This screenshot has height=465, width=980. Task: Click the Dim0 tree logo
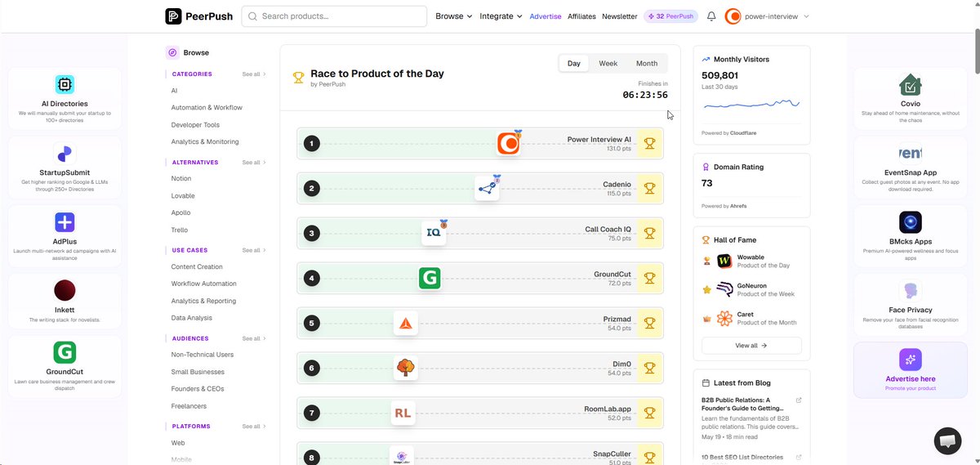(x=405, y=368)
